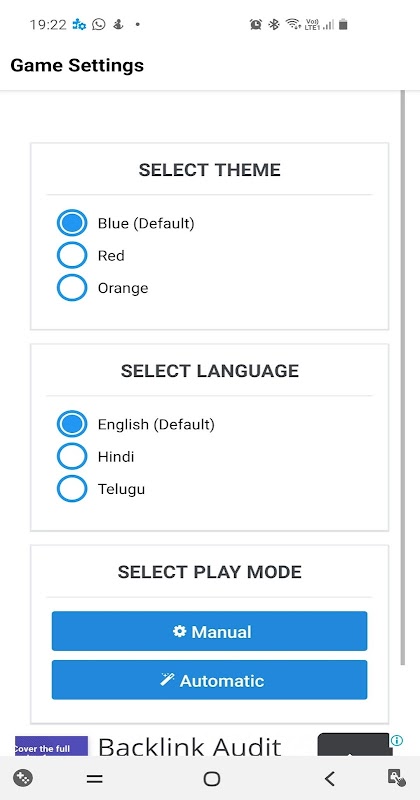
Task: Tap the dark ad button beside Backlink Audit
Action: 353,745
